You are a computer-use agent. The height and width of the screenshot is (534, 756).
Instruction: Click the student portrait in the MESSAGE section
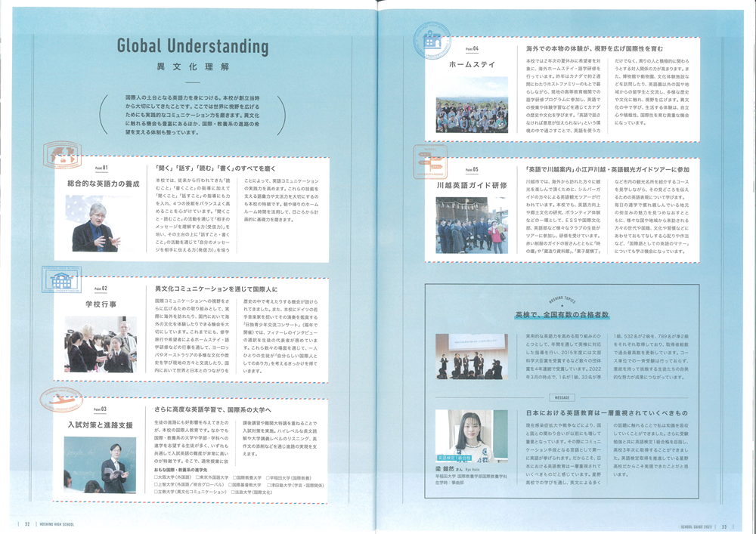[x=472, y=436]
